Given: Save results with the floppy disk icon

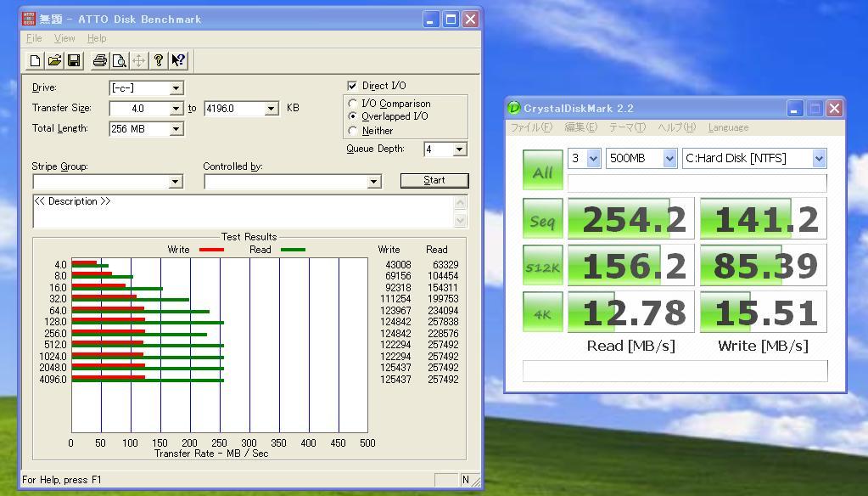Looking at the screenshot, I should pyautogui.click(x=74, y=60).
